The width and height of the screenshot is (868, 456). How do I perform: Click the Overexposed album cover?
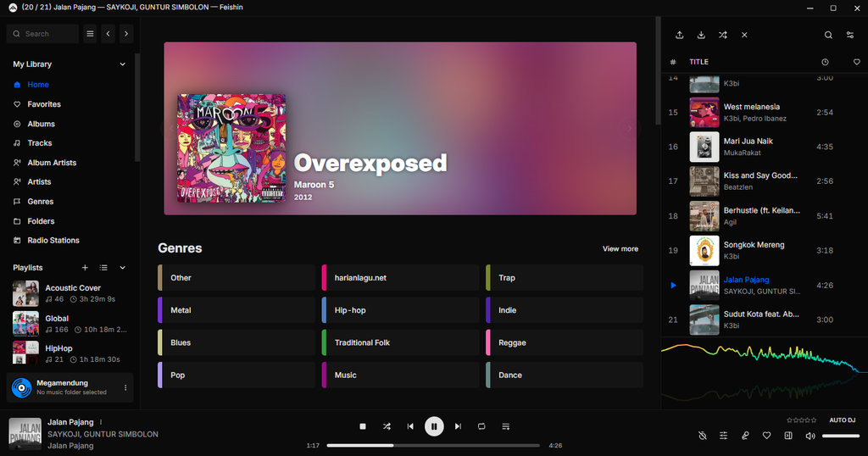pos(231,148)
